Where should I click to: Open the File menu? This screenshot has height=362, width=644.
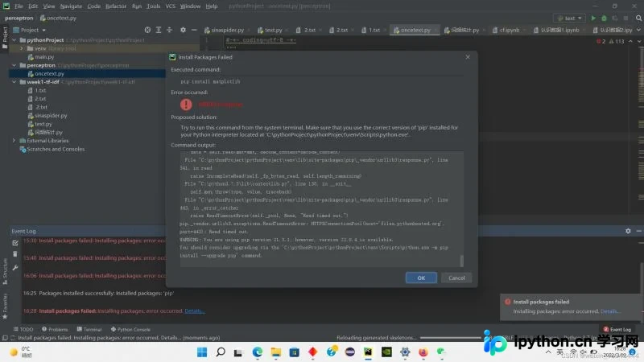(19, 6)
